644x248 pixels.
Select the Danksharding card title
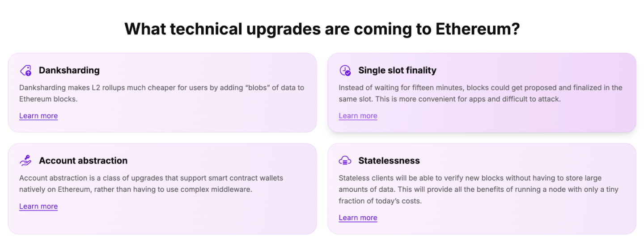click(69, 70)
